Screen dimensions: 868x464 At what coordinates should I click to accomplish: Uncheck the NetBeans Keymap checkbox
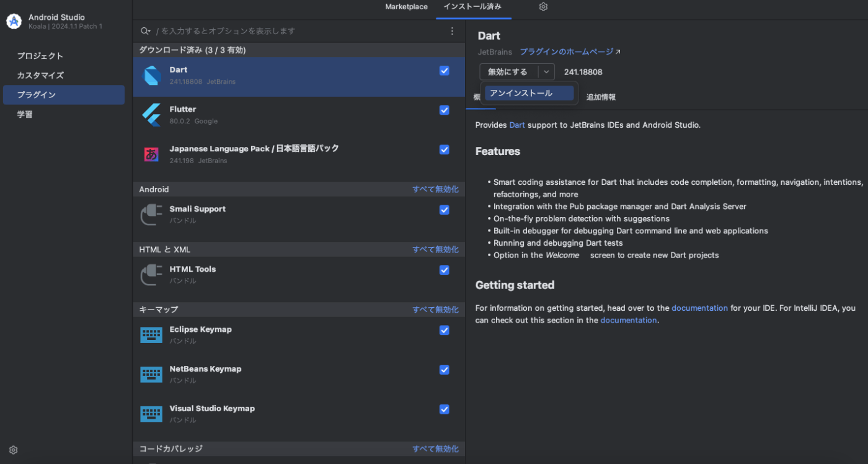pyautogui.click(x=444, y=370)
